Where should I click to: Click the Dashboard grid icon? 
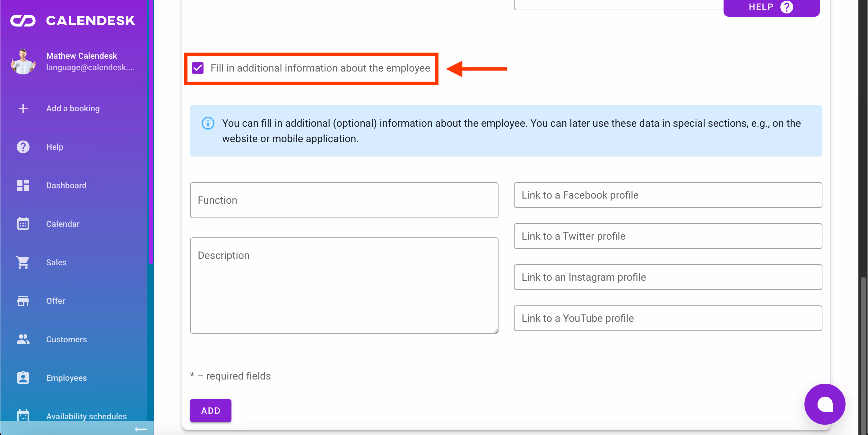(x=23, y=185)
